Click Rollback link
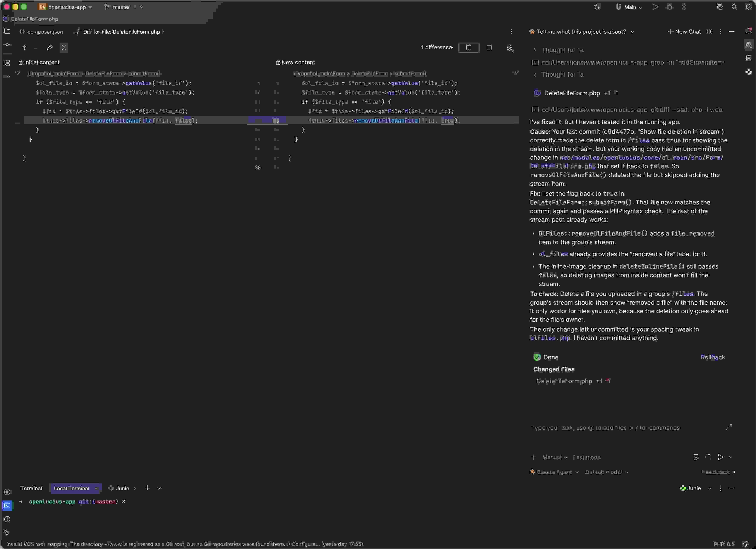This screenshot has width=756, height=549. coord(713,357)
